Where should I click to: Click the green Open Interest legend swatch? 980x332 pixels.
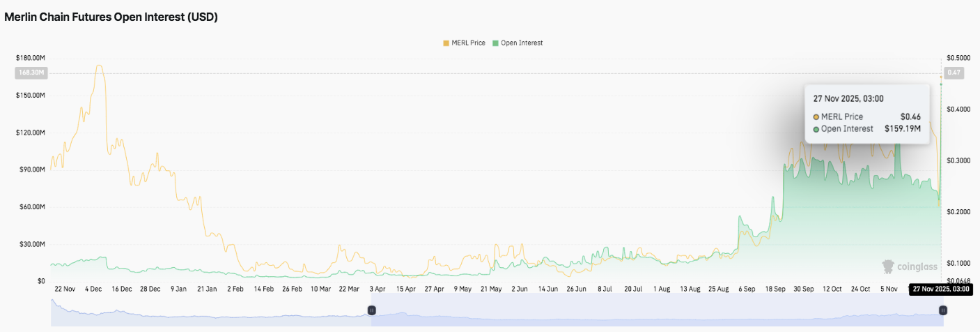coord(495,43)
